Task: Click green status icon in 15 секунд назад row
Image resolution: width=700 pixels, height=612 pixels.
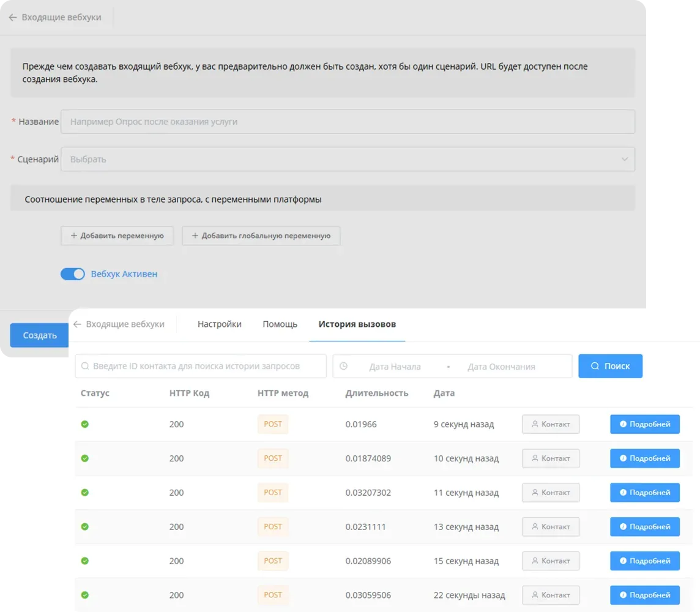Action: pos(85,561)
